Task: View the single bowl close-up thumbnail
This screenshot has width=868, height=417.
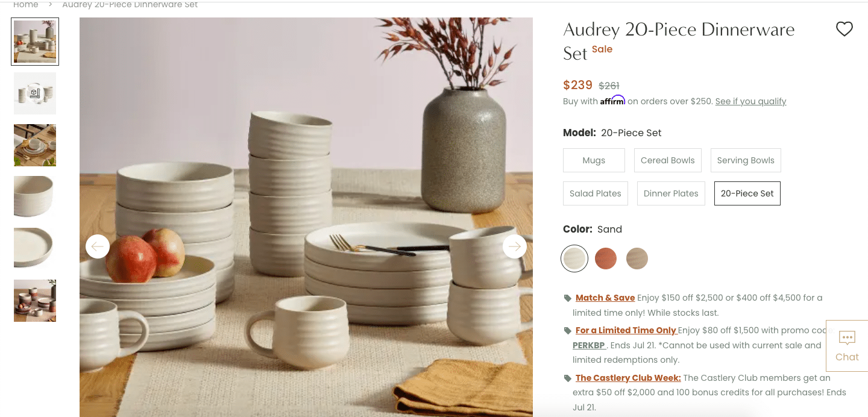Action: pos(35,196)
